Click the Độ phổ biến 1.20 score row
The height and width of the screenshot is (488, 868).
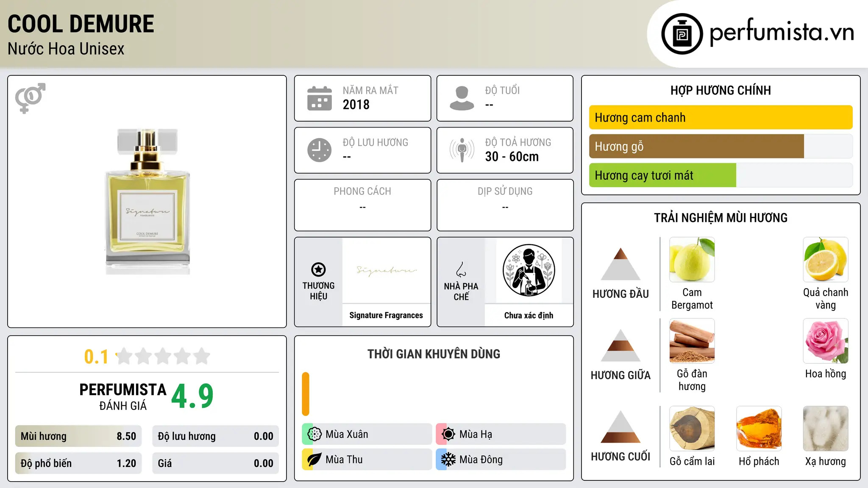coord(78,463)
